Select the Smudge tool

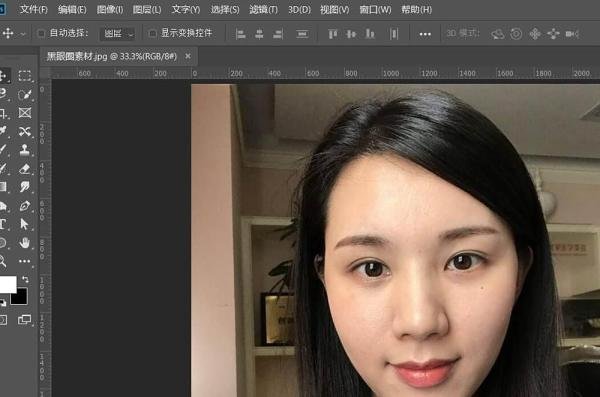click(25, 187)
